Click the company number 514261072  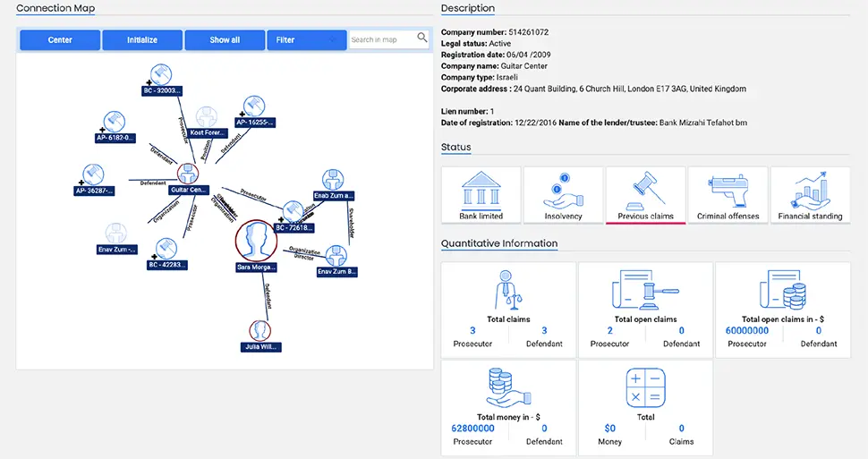click(528, 32)
